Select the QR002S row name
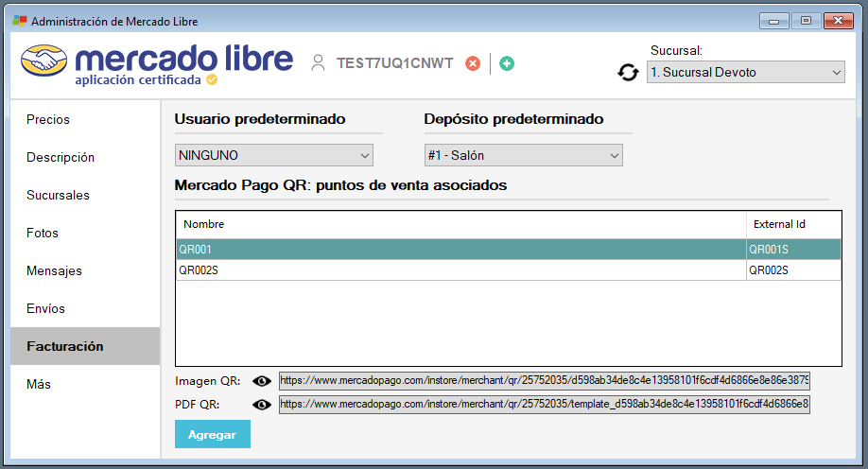 click(x=461, y=270)
